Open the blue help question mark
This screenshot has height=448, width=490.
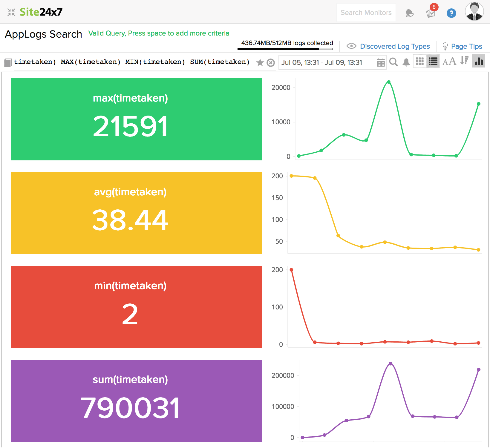tap(451, 13)
